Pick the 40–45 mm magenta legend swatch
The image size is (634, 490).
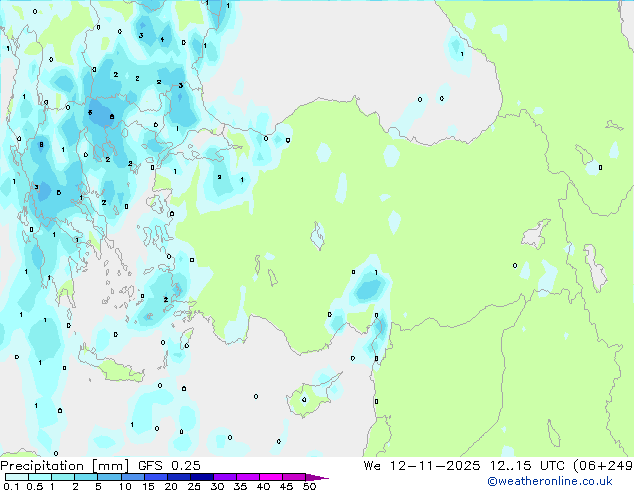(x=271, y=477)
